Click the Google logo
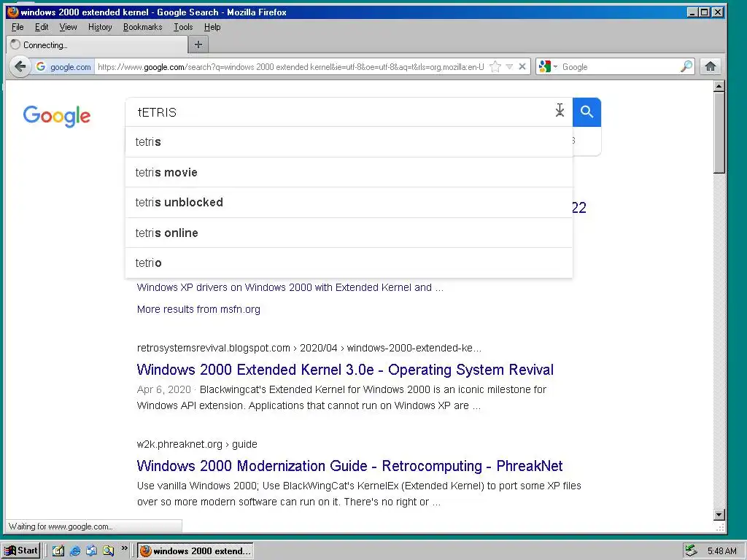 click(x=57, y=116)
